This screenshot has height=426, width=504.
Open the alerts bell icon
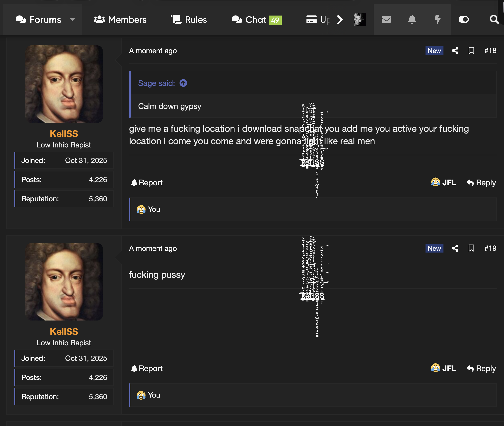(x=412, y=19)
